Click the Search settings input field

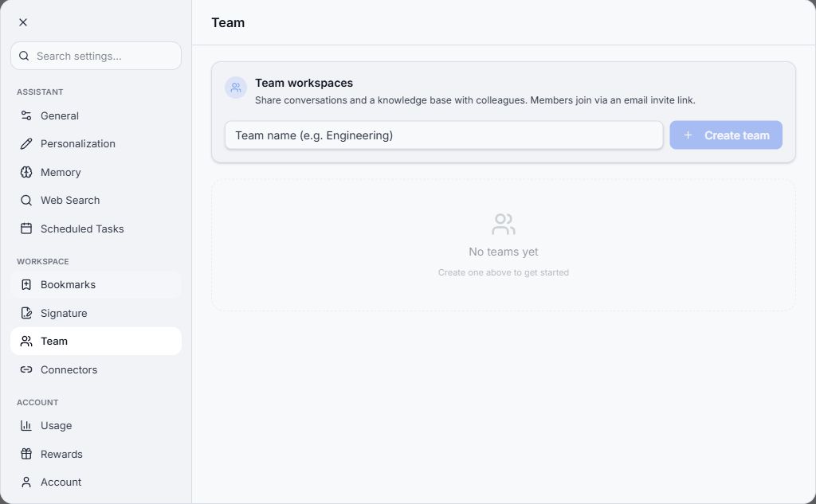[x=96, y=56]
